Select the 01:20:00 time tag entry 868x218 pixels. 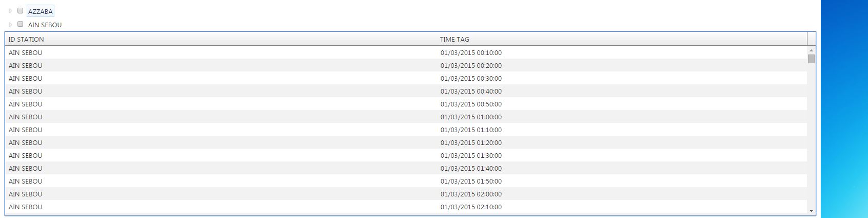(471, 142)
